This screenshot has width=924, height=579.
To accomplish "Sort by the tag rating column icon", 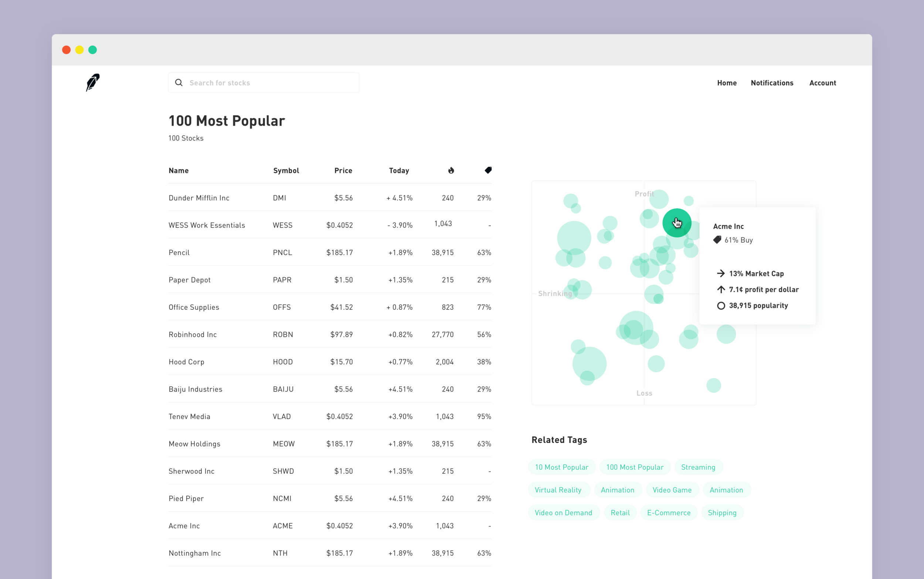I will 488,170.
